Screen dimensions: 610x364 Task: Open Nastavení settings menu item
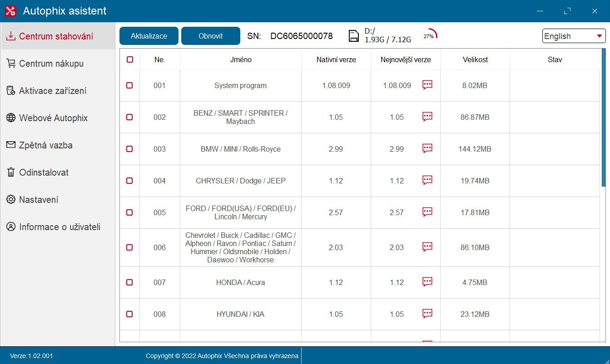tap(38, 200)
